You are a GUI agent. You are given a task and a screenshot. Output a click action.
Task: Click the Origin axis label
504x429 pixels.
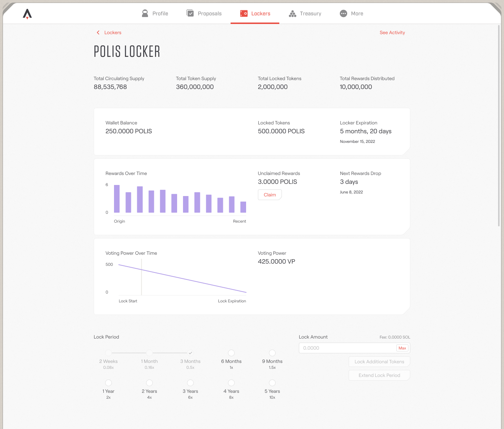point(120,221)
